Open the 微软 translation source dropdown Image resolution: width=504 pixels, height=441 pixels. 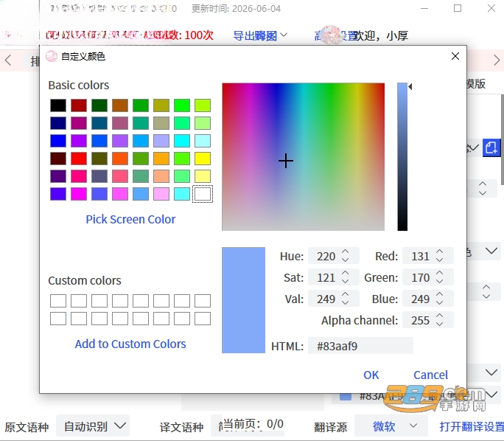pyautogui.click(x=391, y=426)
